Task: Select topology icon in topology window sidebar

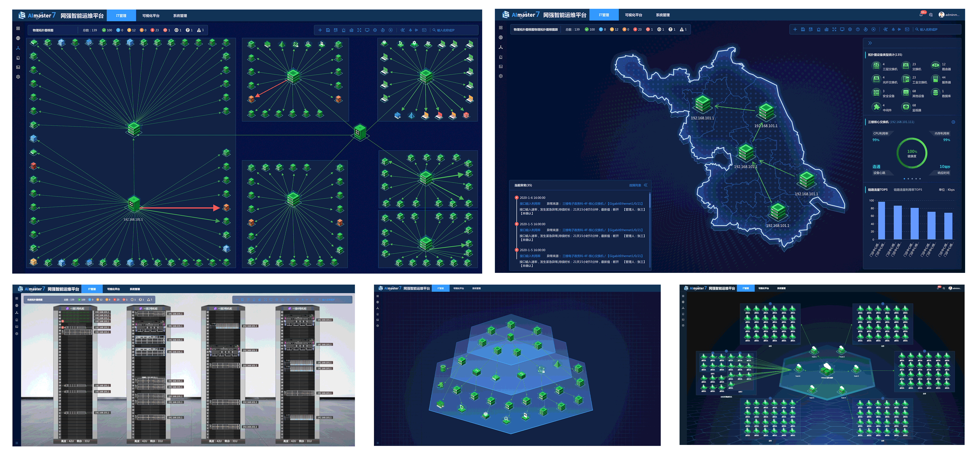Action: coord(18,48)
